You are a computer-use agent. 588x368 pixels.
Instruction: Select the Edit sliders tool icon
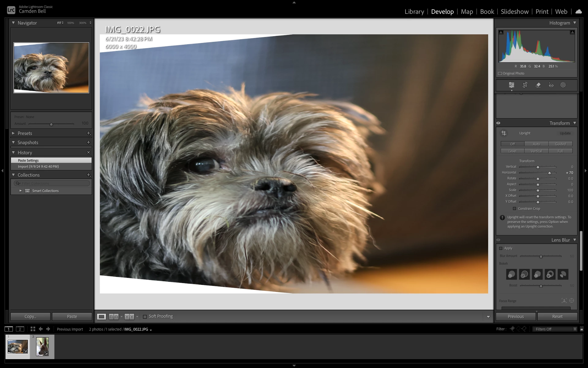click(x=511, y=85)
